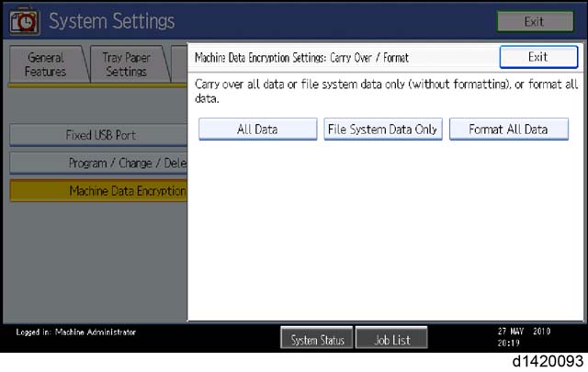The height and width of the screenshot is (372, 588).
Task: Choose Format All Data option
Action: pyautogui.click(x=508, y=130)
